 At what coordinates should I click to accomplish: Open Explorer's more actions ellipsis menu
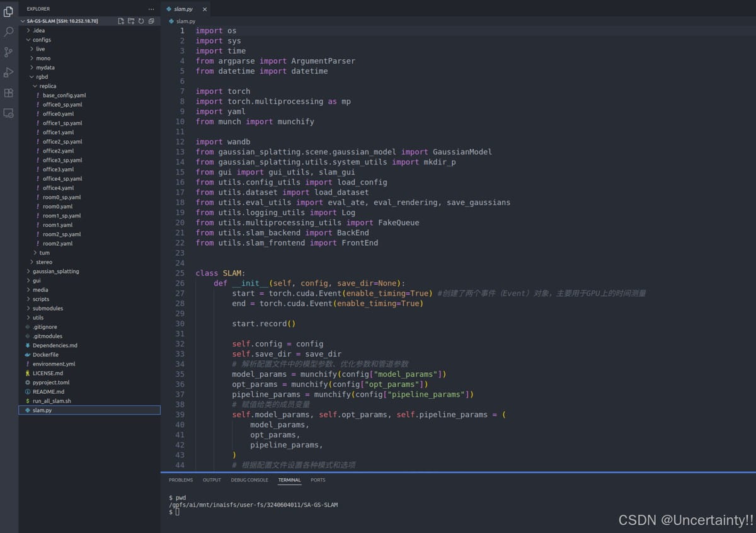[x=151, y=9]
